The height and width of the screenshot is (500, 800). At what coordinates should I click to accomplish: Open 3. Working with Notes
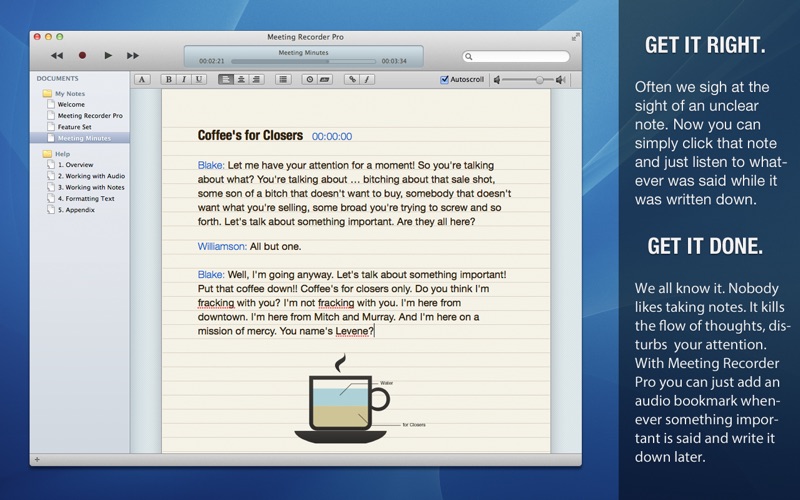[x=91, y=187]
